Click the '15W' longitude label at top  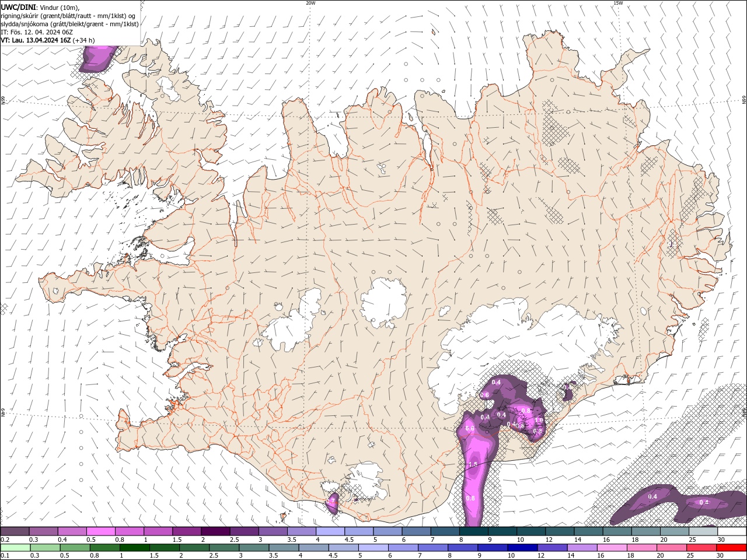(x=618, y=3)
